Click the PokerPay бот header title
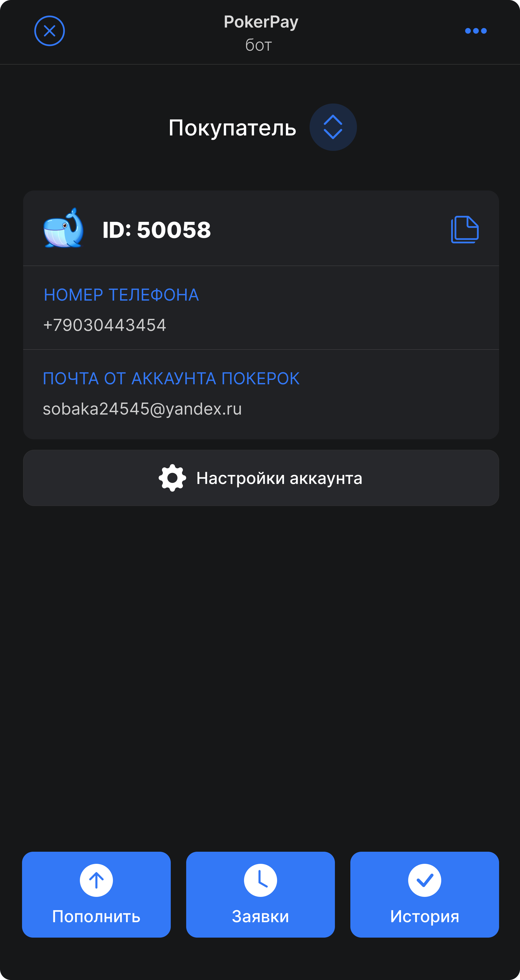This screenshot has width=520, height=980. click(261, 33)
